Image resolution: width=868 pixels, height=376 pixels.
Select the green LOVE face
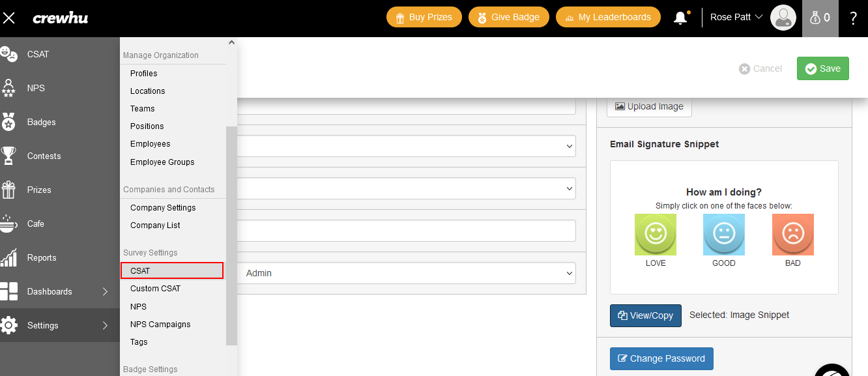[655, 234]
